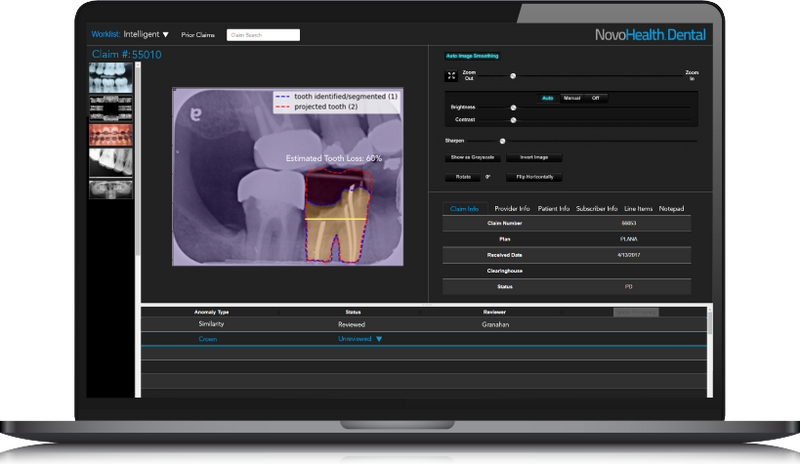
Task: Click the Status value PD
Action: tap(629, 287)
